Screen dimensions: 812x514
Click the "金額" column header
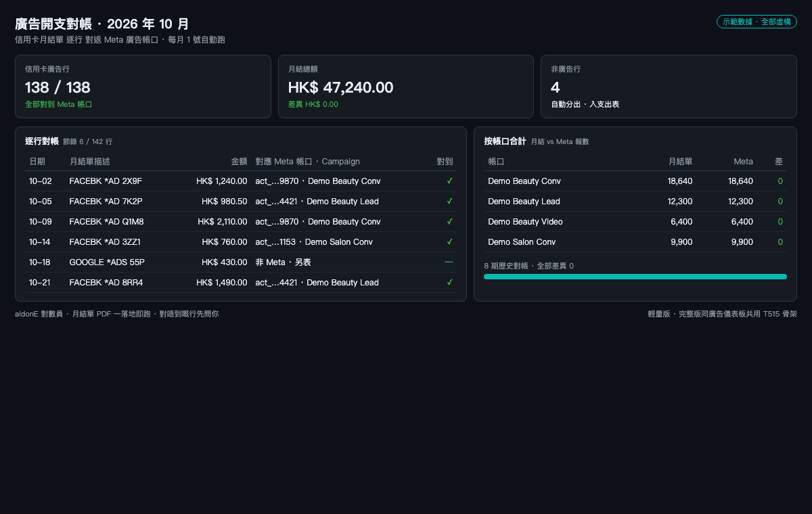click(x=239, y=162)
